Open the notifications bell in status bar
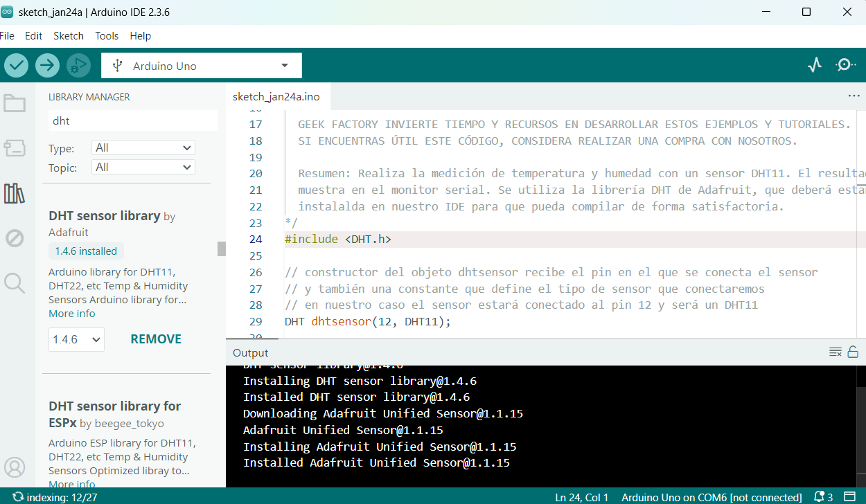866x504 pixels. click(823, 497)
